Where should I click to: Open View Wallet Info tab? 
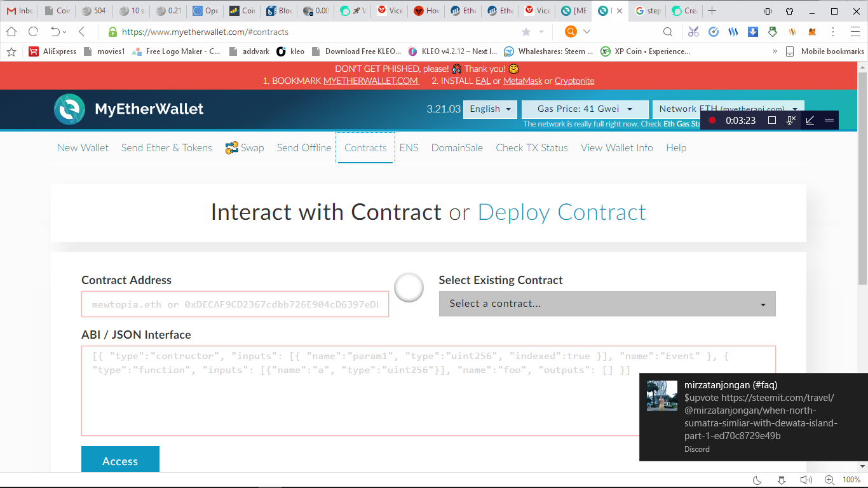617,147
